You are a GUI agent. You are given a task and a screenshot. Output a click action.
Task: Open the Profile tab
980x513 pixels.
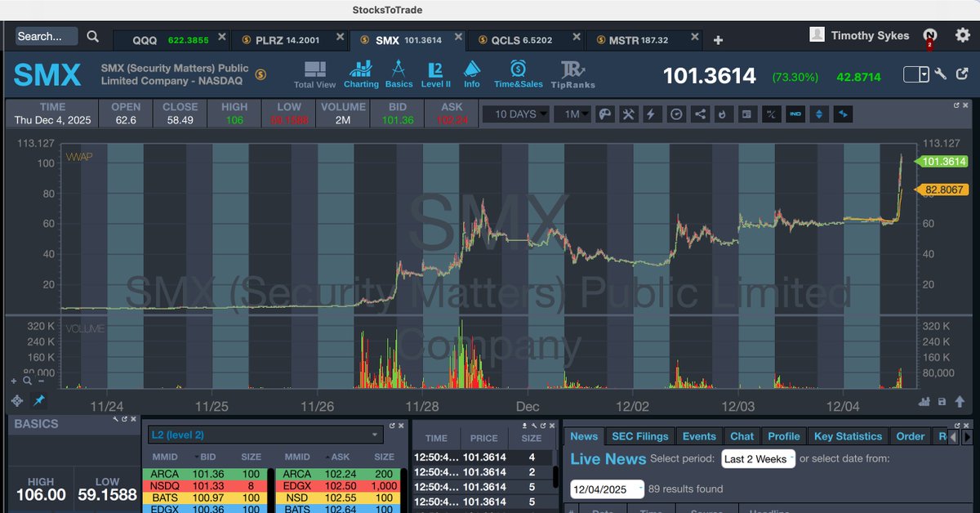click(x=784, y=436)
